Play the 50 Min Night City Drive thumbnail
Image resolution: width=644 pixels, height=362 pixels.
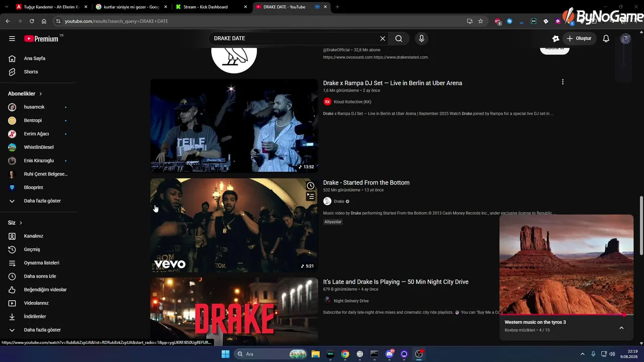(x=234, y=312)
